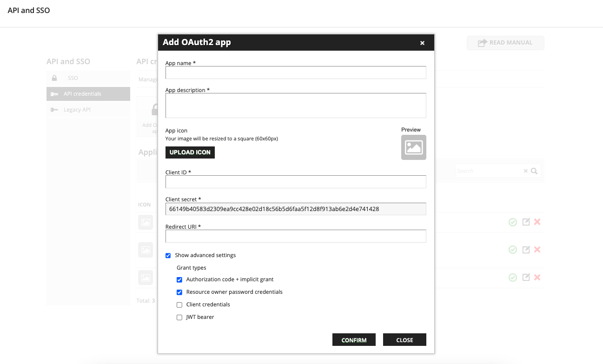This screenshot has width=603, height=364.
Task: Click the red delete X on the third row
Action: click(x=537, y=277)
